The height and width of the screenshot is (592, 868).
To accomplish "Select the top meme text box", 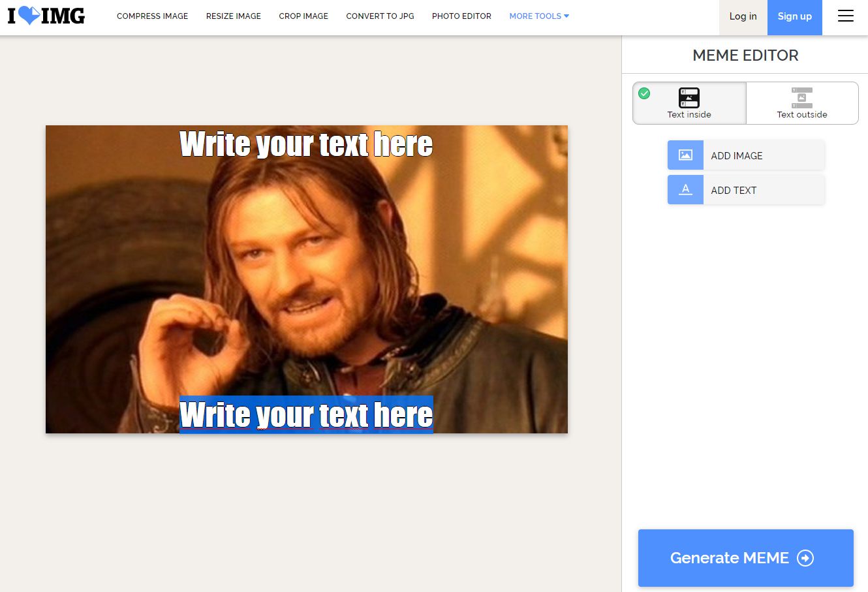I will pos(306,144).
